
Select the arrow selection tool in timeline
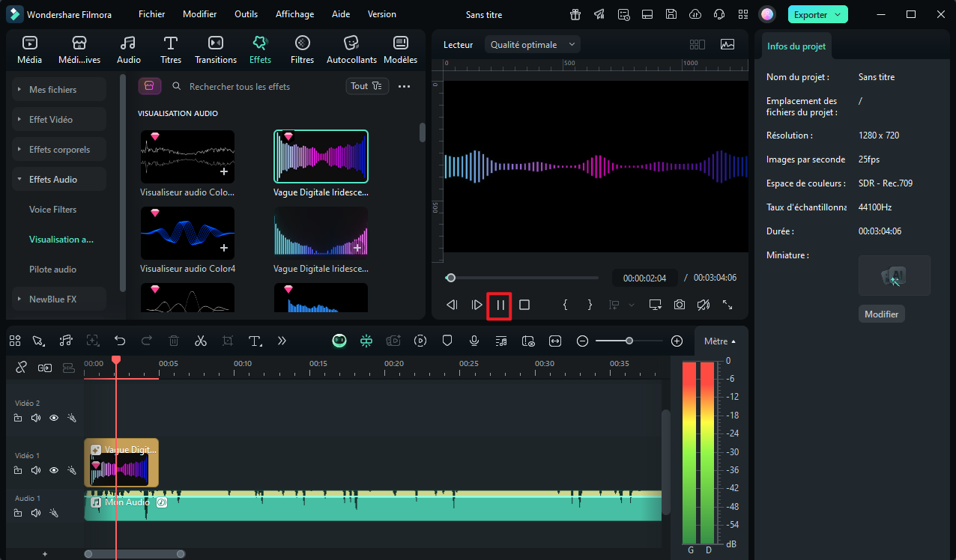pyautogui.click(x=38, y=341)
